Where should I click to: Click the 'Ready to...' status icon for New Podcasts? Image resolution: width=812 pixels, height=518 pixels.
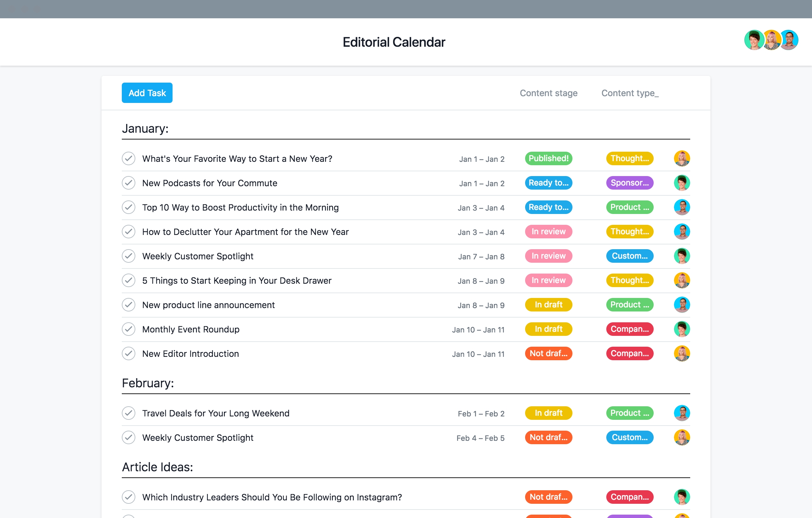[x=548, y=183]
